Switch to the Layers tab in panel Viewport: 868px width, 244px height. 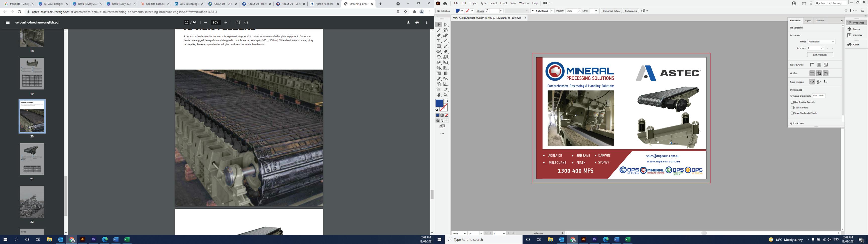808,21
